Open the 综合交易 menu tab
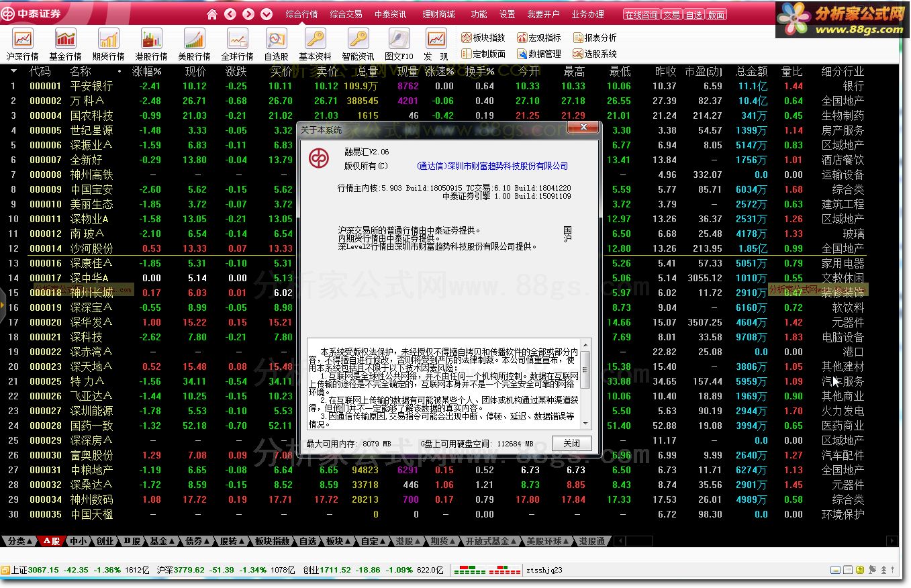The image size is (911, 588). [346, 14]
